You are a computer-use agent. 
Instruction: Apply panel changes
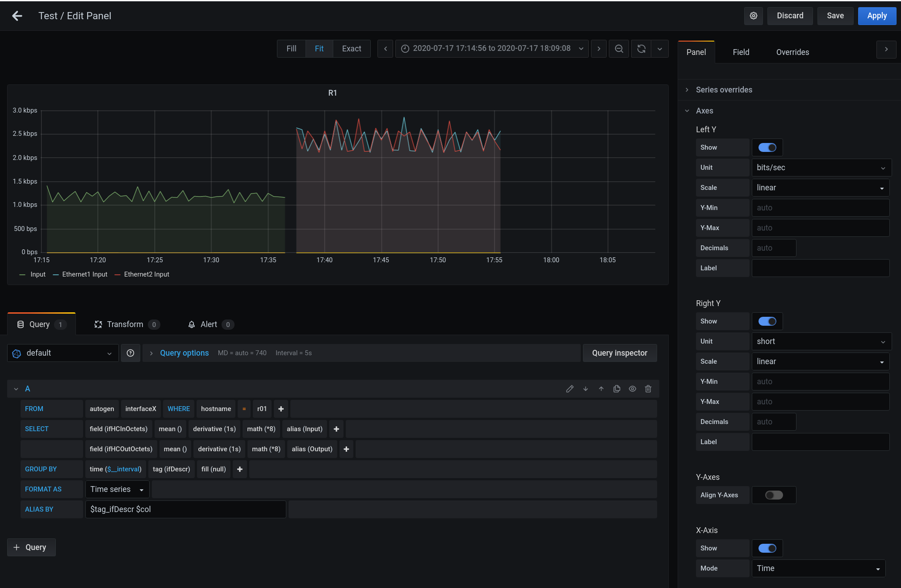tap(876, 16)
